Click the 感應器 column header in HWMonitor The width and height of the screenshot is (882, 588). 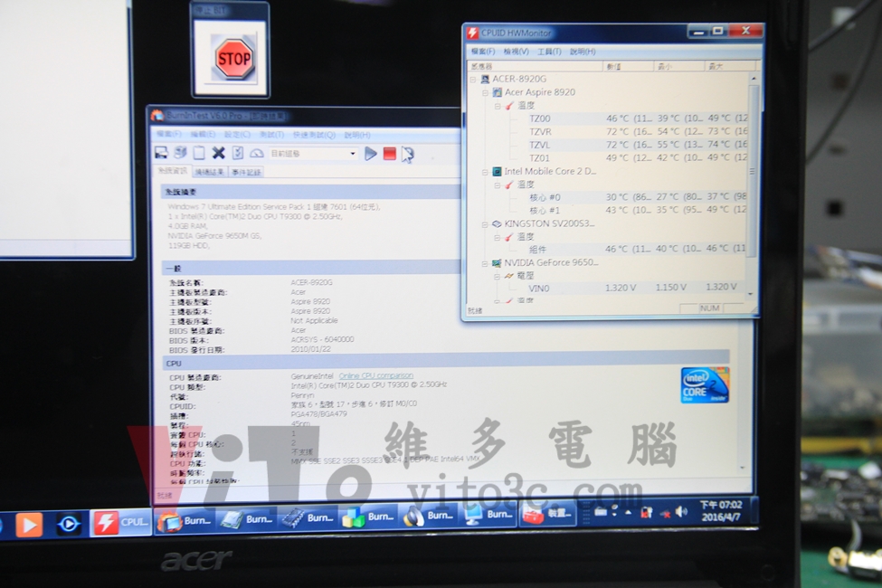[535, 66]
